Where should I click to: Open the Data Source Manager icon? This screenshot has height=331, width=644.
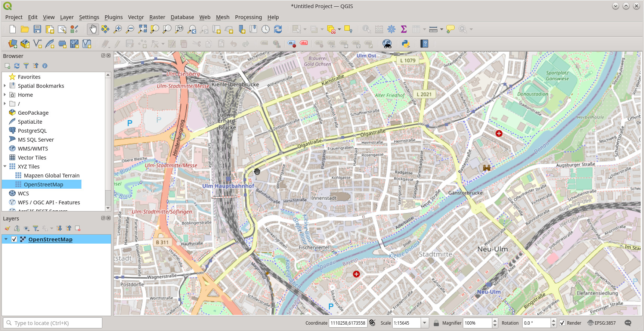click(13, 44)
